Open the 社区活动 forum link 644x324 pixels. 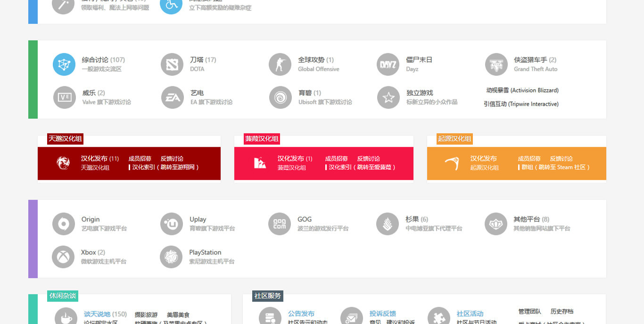coord(470,314)
